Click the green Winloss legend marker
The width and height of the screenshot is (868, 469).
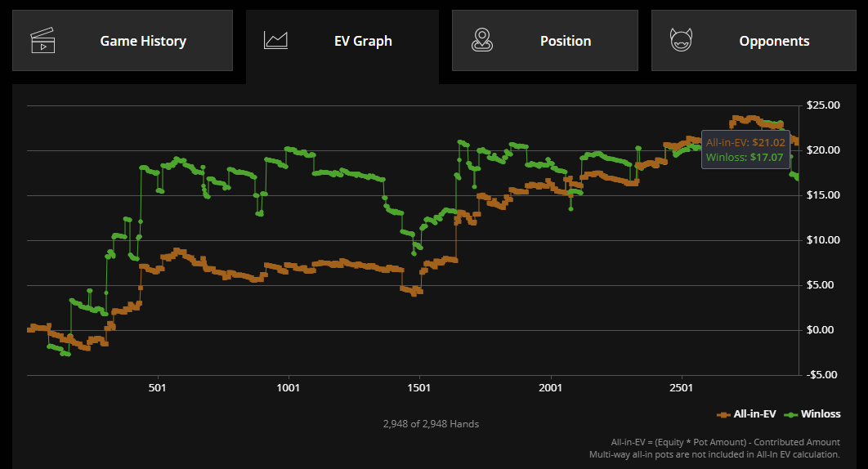tap(790, 415)
